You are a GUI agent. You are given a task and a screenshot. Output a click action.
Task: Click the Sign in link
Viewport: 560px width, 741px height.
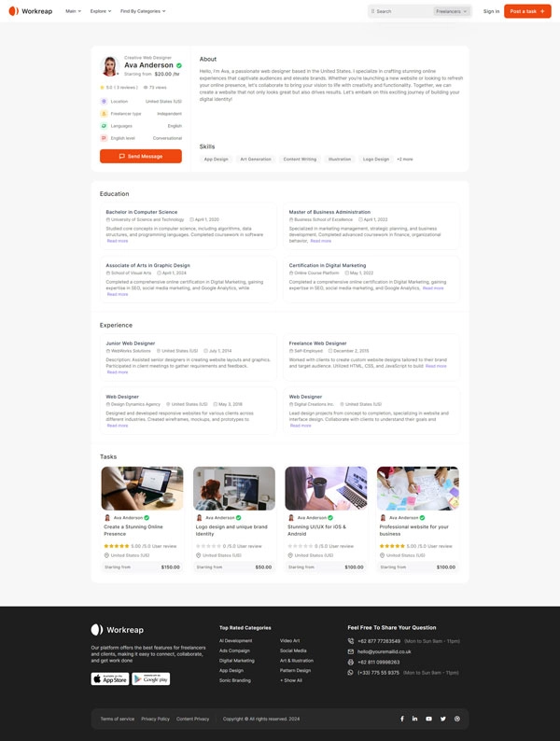point(491,11)
